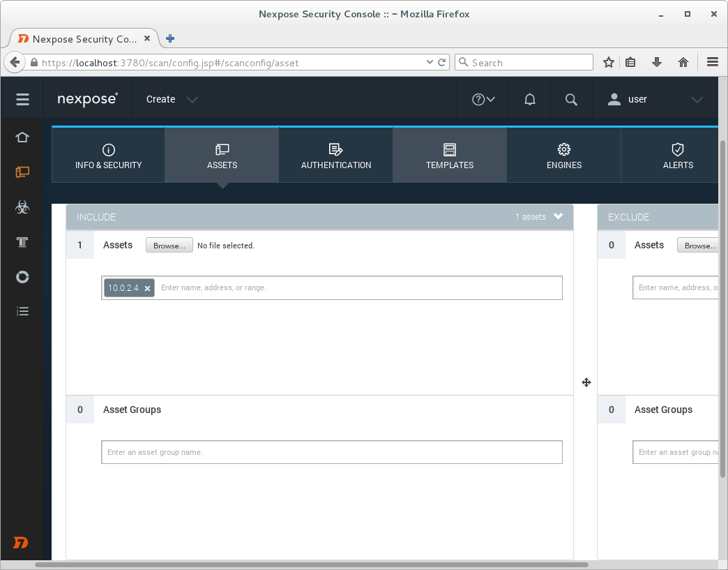Remove the 10.0.2.4 asset tag

point(147,288)
